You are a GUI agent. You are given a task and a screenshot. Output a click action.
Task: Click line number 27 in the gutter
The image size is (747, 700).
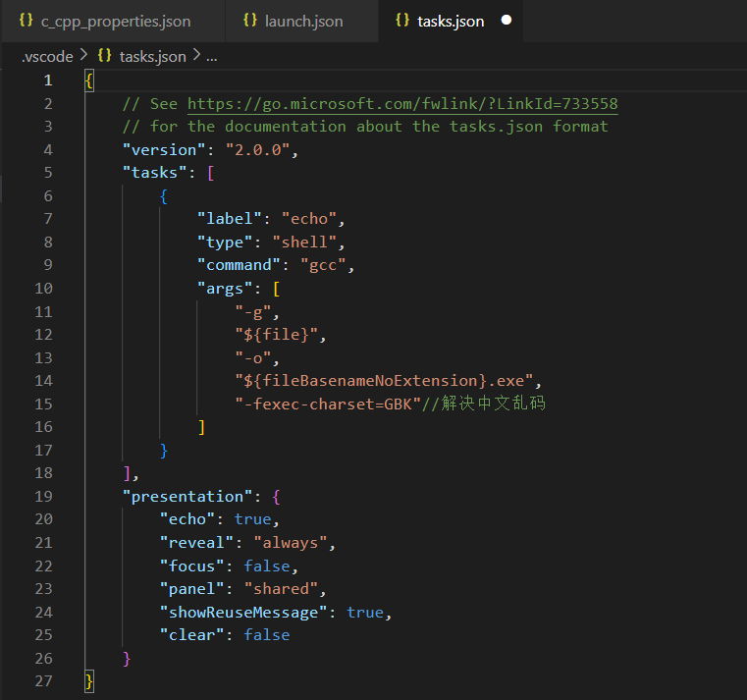[x=44, y=681]
